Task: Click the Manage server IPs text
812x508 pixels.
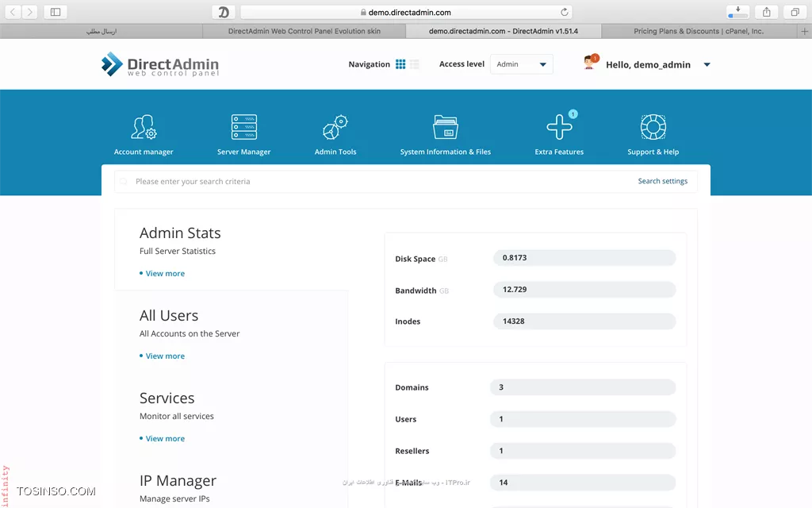Action: tap(174, 498)
